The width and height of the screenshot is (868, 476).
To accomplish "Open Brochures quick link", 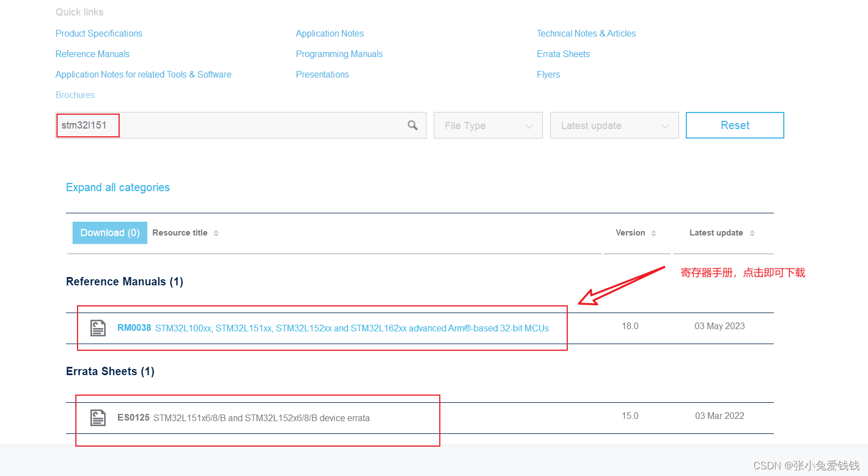I will 75,95.
